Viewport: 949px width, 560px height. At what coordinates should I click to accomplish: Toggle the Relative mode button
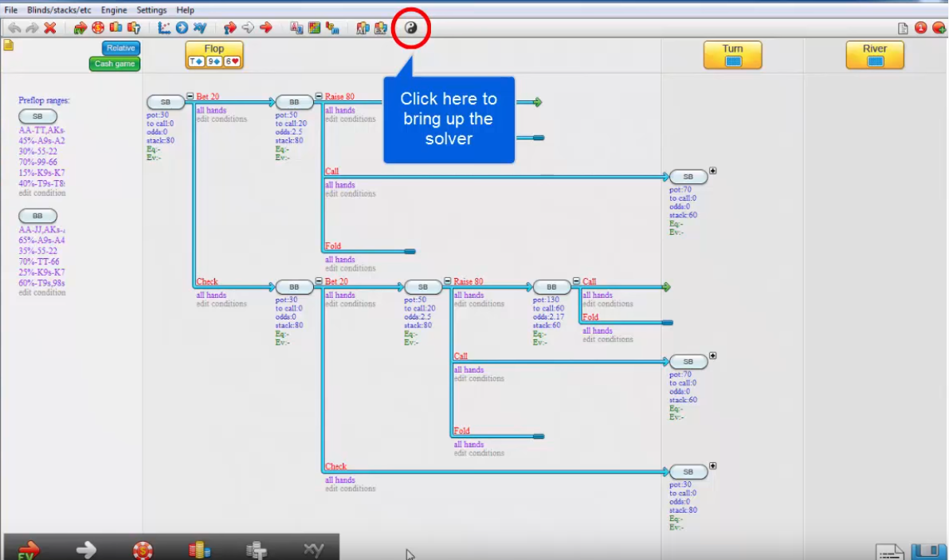(x=120, y=48)
